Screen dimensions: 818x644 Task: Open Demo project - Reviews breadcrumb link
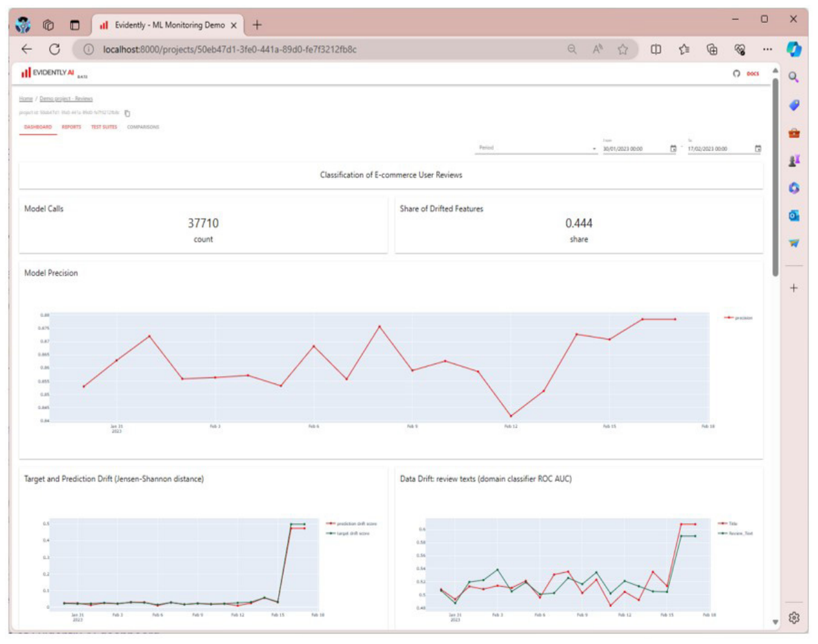pyautogui.click(x=66, y=99)
